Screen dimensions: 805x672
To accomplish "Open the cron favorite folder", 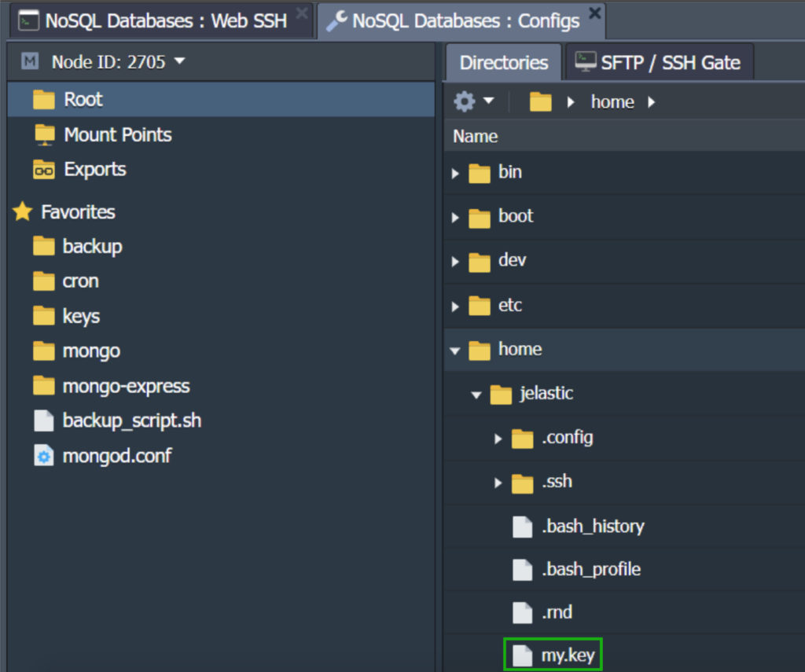I will (x=81, y=281).
